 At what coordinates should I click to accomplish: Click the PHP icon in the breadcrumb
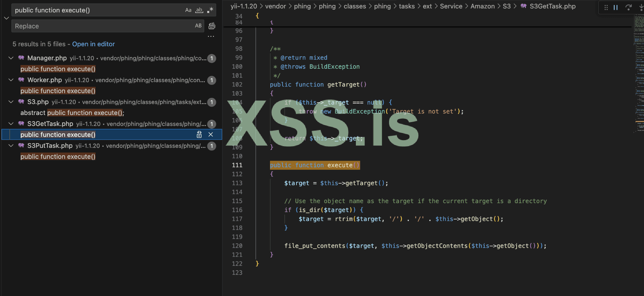pyautogui.click(x=524, y=6)
